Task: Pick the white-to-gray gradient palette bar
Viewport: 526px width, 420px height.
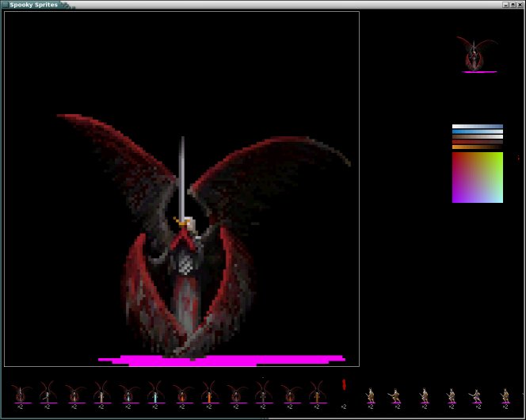Action: point(477,126)
